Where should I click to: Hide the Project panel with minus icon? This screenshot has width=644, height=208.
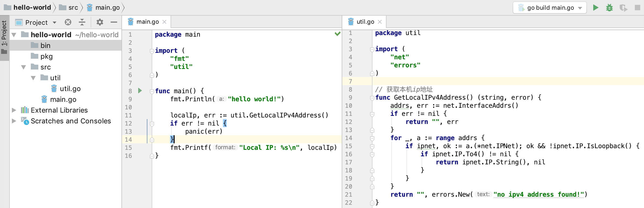pos(114,22)
